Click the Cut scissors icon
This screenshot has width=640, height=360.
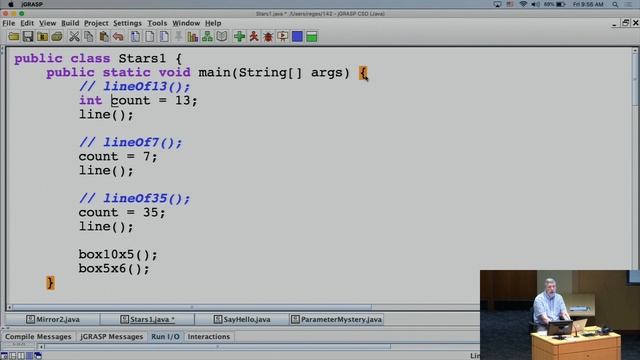(74, 37)
